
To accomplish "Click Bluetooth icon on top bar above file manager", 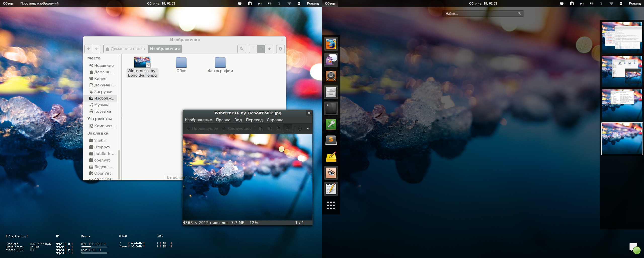I will 279,4.
